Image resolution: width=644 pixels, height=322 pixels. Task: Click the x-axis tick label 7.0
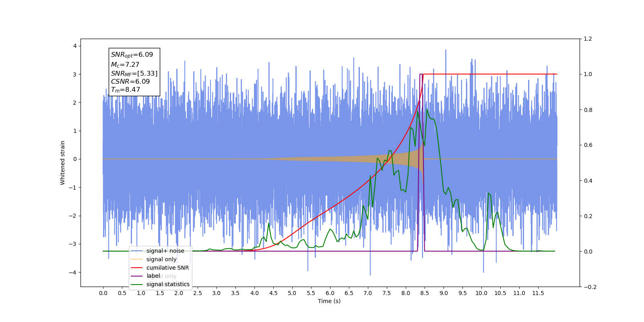click(x=368, y=293)
